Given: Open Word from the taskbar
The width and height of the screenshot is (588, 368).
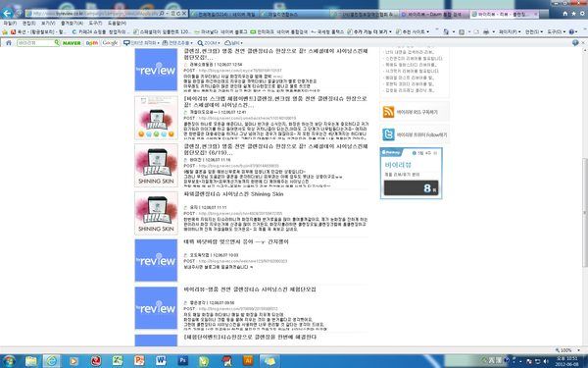Looking at the screenshot, I should point(161,361).
